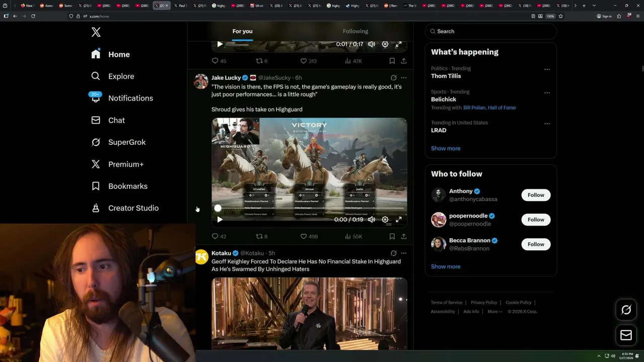Open Belichick trending topic
The height and width of the screenshot is (362, 644).
pyautogui.click(x=443, y=100)
